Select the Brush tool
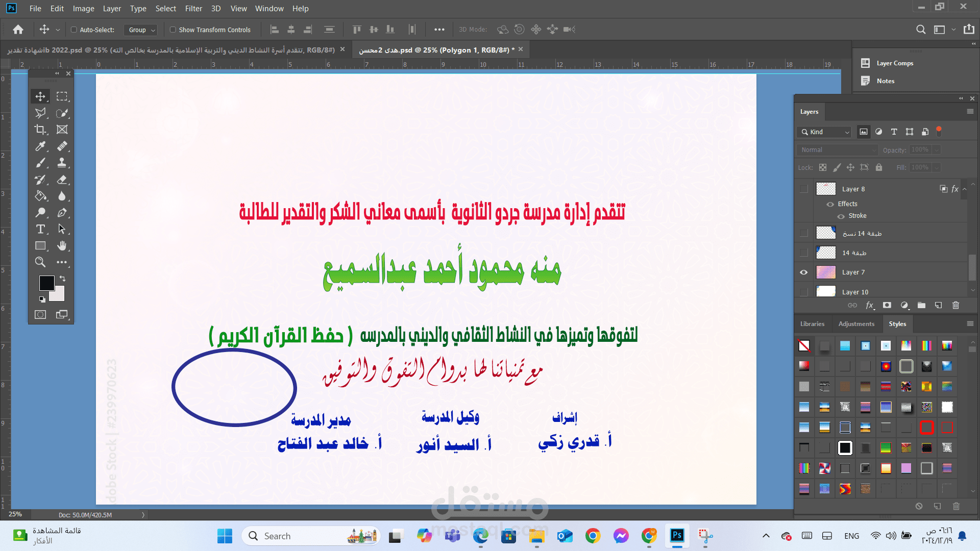Screen dimensions: 980x551 [x=40, y=163]
